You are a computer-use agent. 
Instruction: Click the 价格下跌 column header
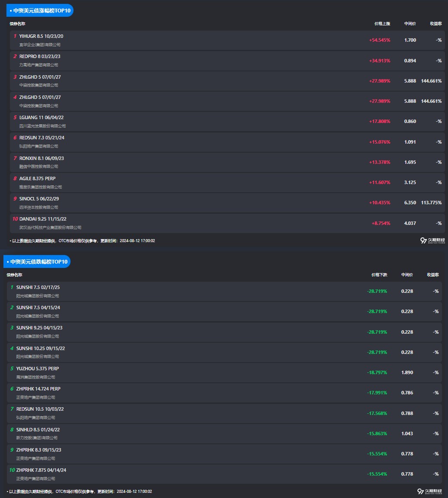click(379, 275)
